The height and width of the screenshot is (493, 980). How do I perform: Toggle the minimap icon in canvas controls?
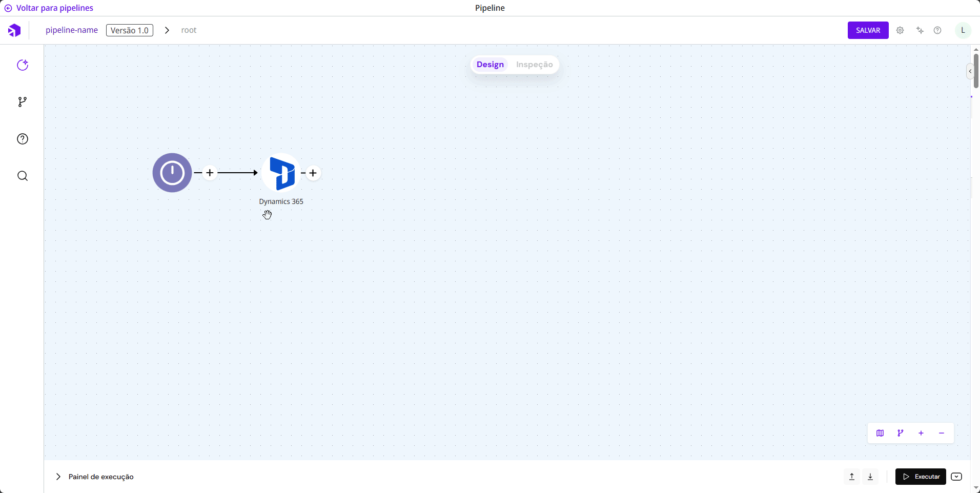pos(880,433)
